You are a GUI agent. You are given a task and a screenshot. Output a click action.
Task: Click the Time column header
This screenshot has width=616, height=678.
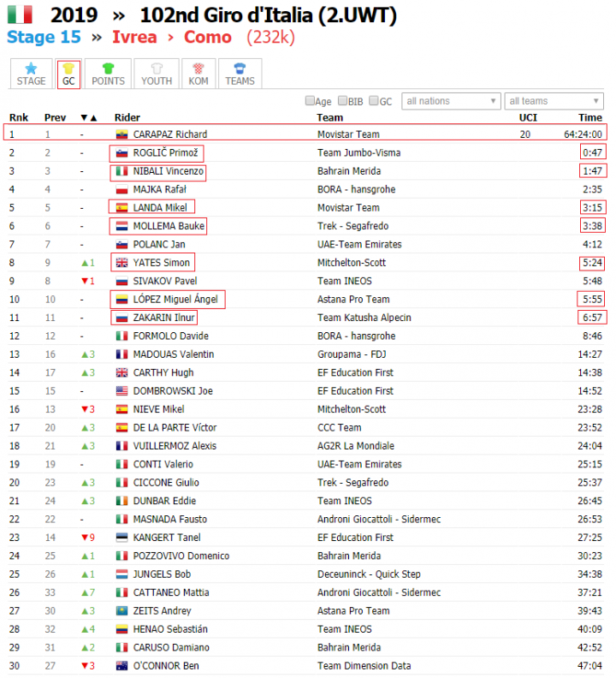(590, 117)
